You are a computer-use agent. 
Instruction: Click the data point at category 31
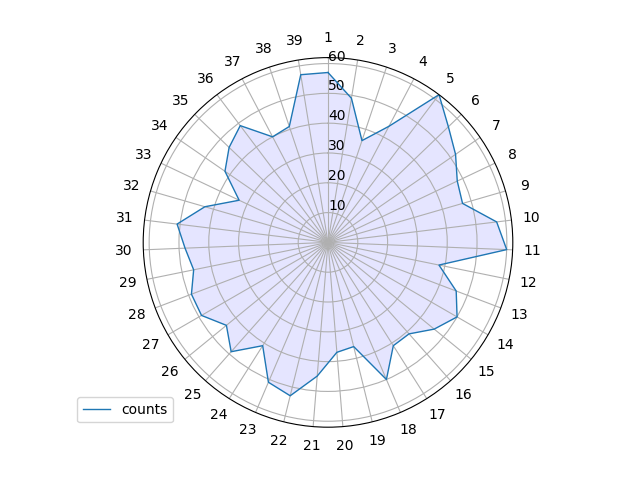click(x=177, y=224)
